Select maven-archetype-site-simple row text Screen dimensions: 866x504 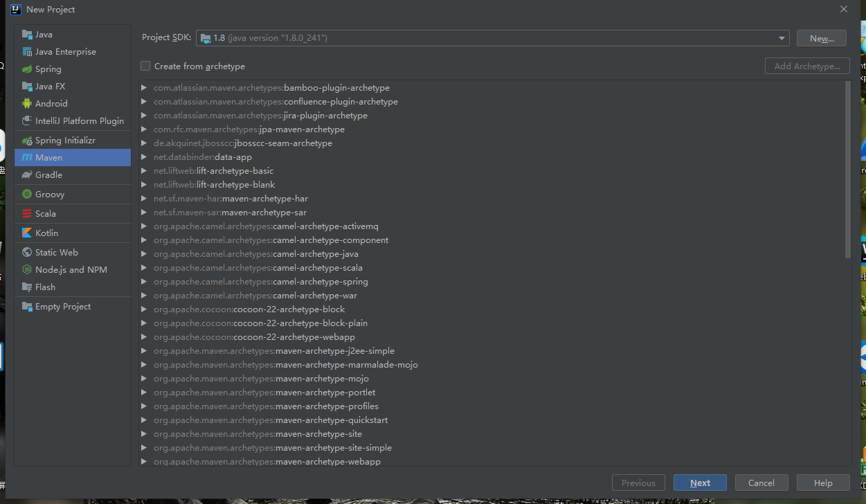pos(273,448)
